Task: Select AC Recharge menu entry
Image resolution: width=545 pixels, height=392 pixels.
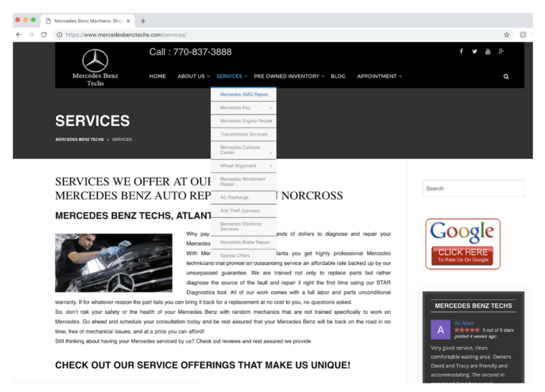Action: [x=244, y=197]
